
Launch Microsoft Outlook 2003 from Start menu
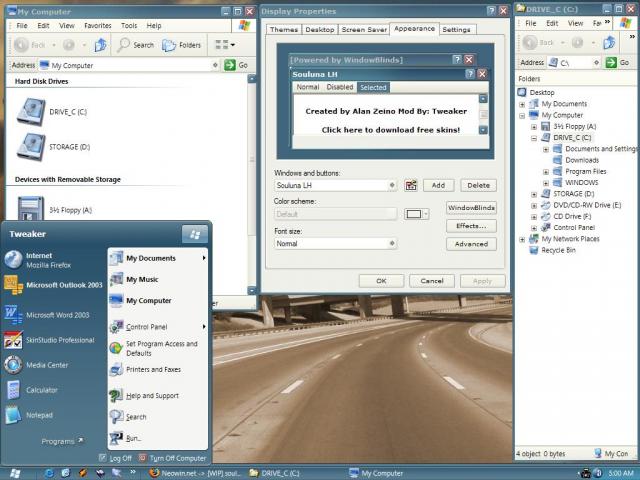pos(53,285)
